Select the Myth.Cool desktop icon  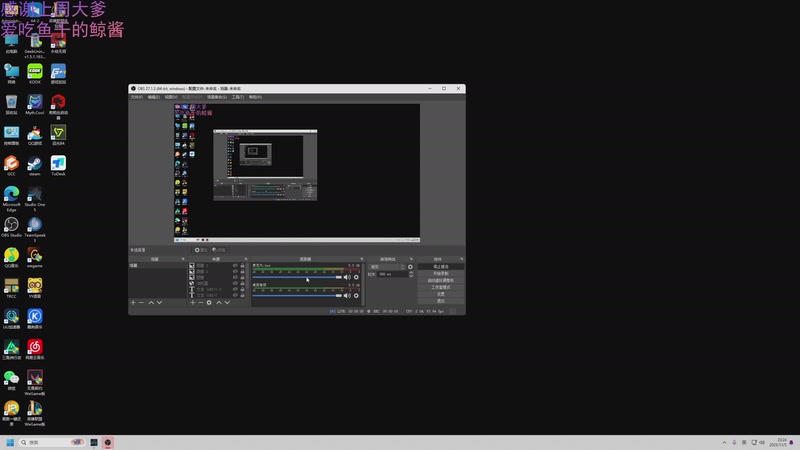pyautogui.click(x=35, y=105)
